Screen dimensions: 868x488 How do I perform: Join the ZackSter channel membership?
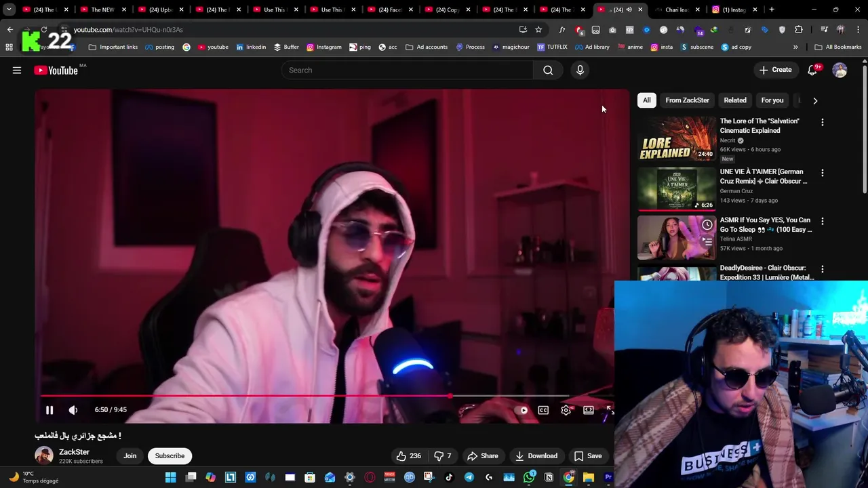pos(130,456)
